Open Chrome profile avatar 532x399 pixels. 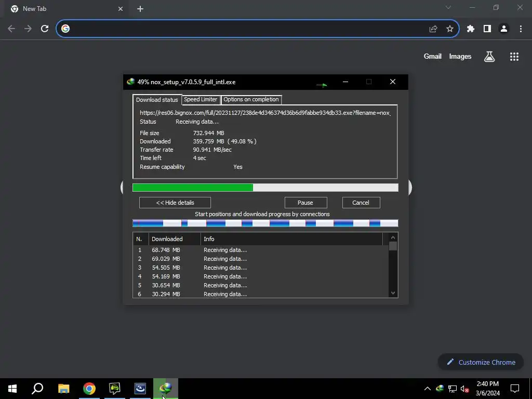[x=504, y=29]
